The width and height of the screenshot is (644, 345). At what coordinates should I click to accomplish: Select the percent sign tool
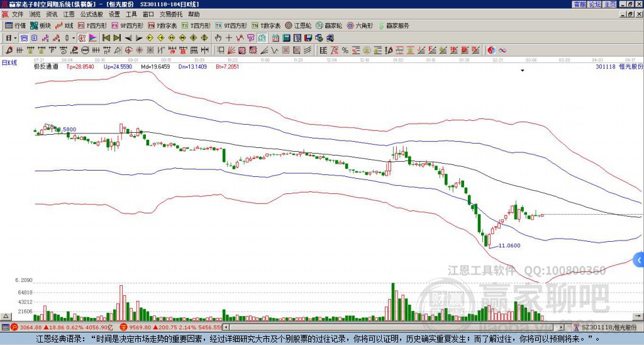(345, 50)
